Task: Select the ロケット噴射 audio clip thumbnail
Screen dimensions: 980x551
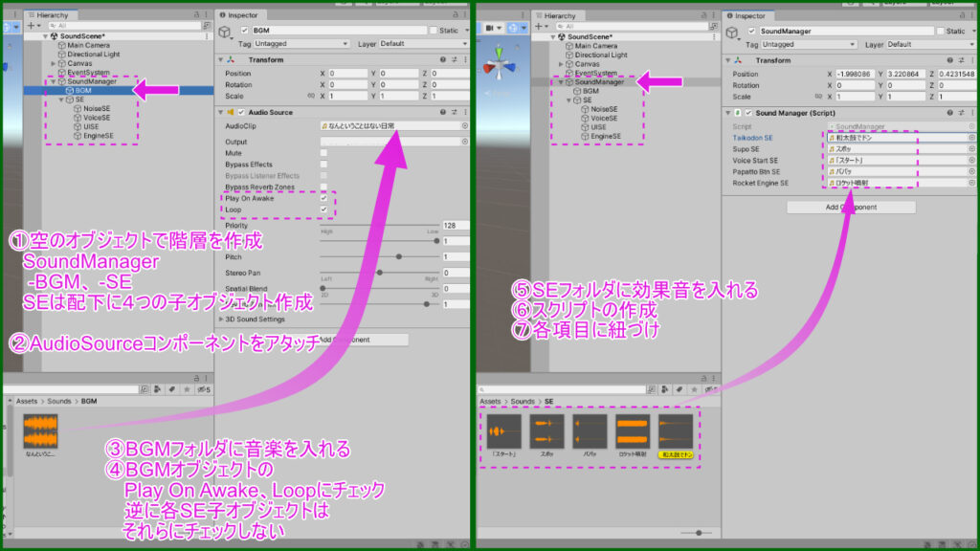Action: [633, 430]
